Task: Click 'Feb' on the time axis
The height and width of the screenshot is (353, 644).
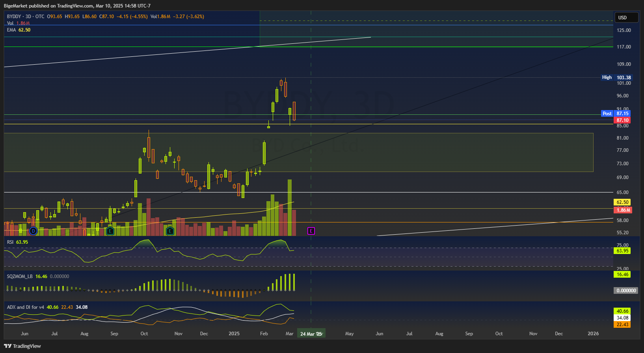Action: pos(264,334)
